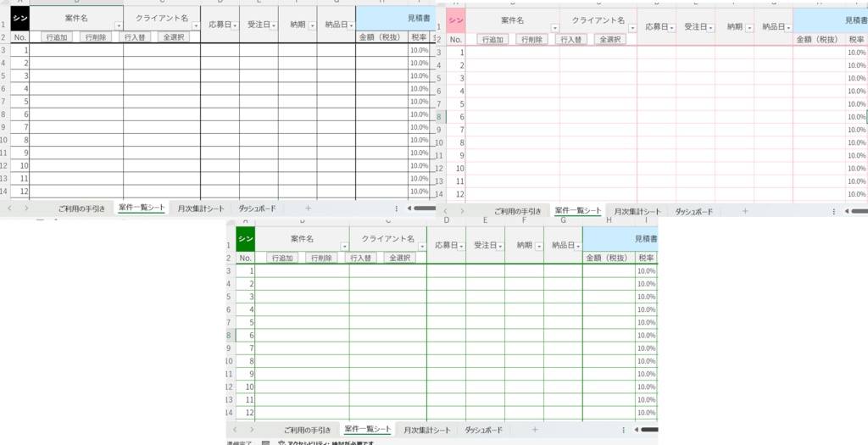Click 行追加 button in pink-themed sheet
The height and width of the screenshot is (445, 868).
point(492,39)
